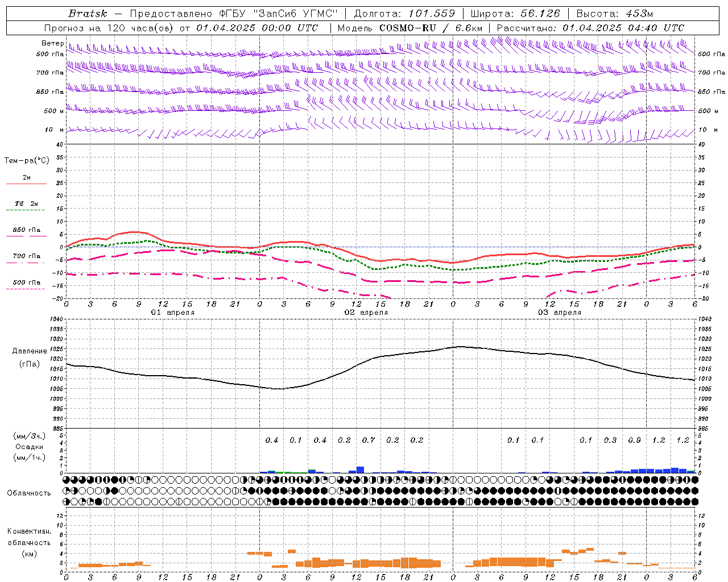Click the 'Конвективн.' convective label
The height and width of the screenshot is (582, 728).
click(29, 531)
